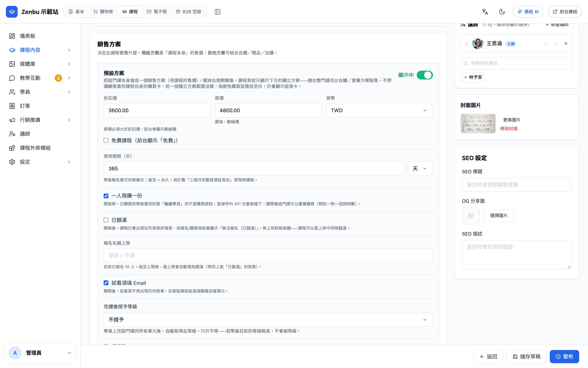
Task: Open 儀表板 dashboard icon
Action: [x=12, y=36]
